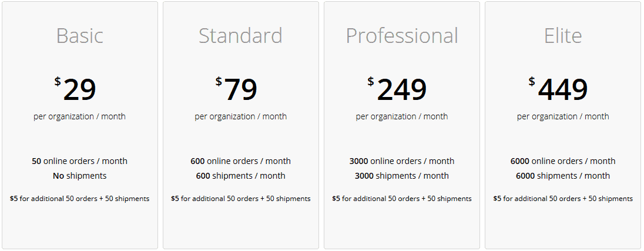Click "3000 online orders / month" text
The height and width of the screenshot is (251, 644).
tap(402, 161)
